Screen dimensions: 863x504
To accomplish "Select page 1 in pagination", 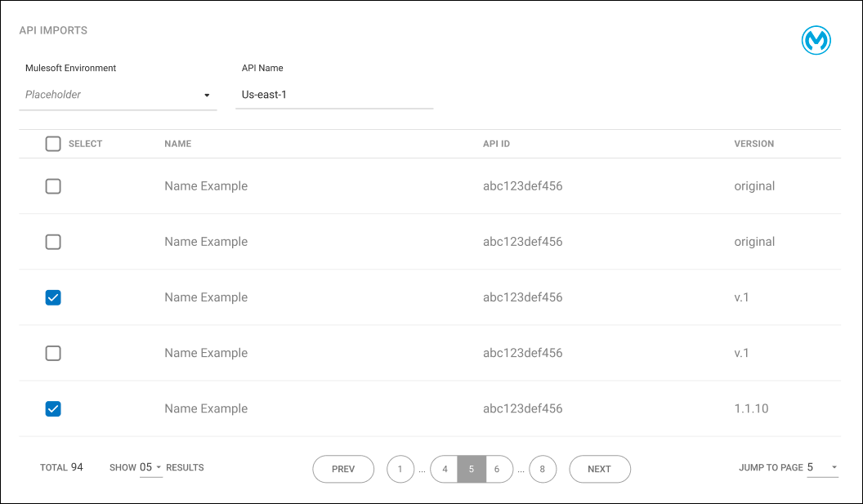I will pyautogui.click(x=400, y=469).
